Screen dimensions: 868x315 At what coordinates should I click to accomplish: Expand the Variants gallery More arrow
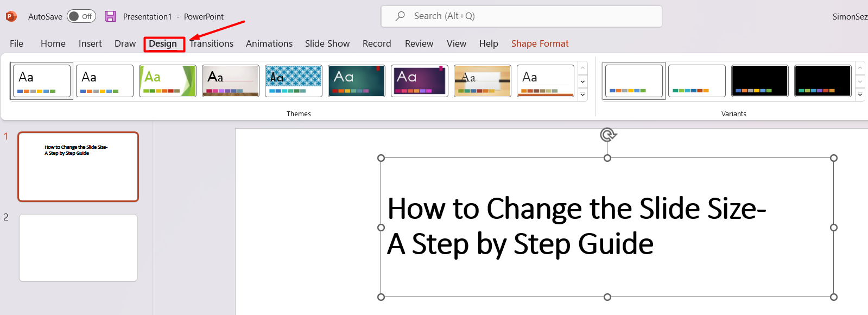[860, 94]
